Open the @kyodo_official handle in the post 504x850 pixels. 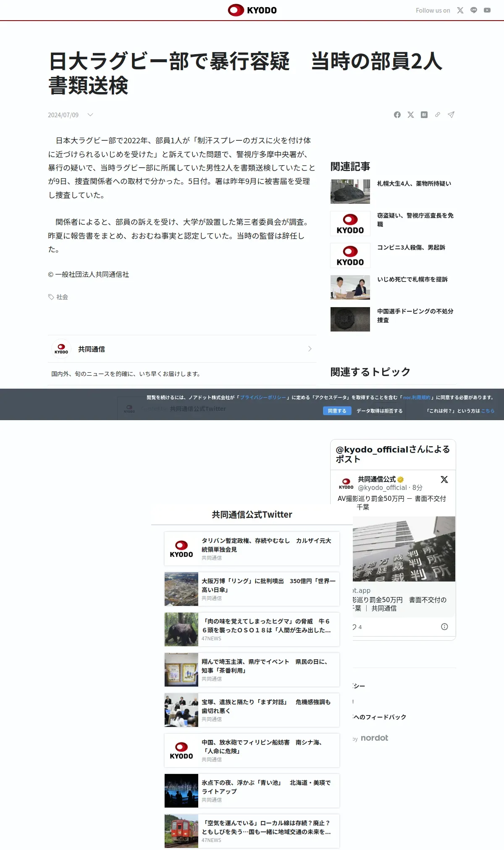point(382,487)
